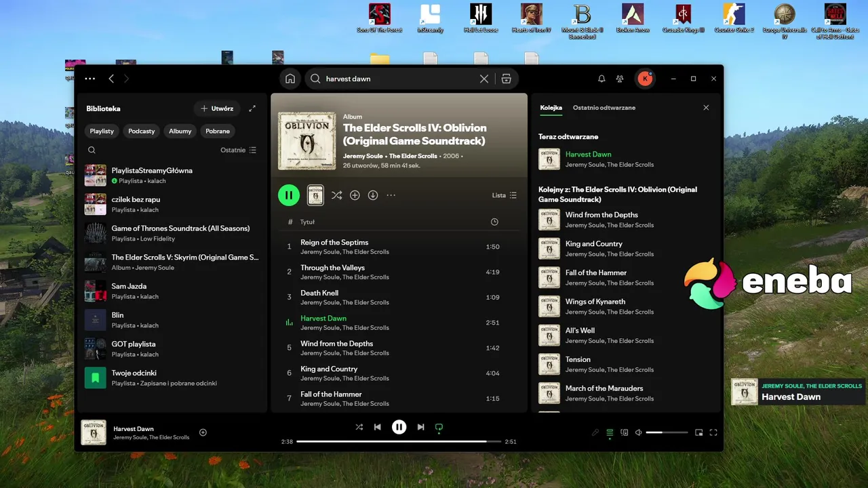The height and width of the screenshot is (488, 868).
Task: Open Skyrim soundtrack album in library
Action: (172, 262)
